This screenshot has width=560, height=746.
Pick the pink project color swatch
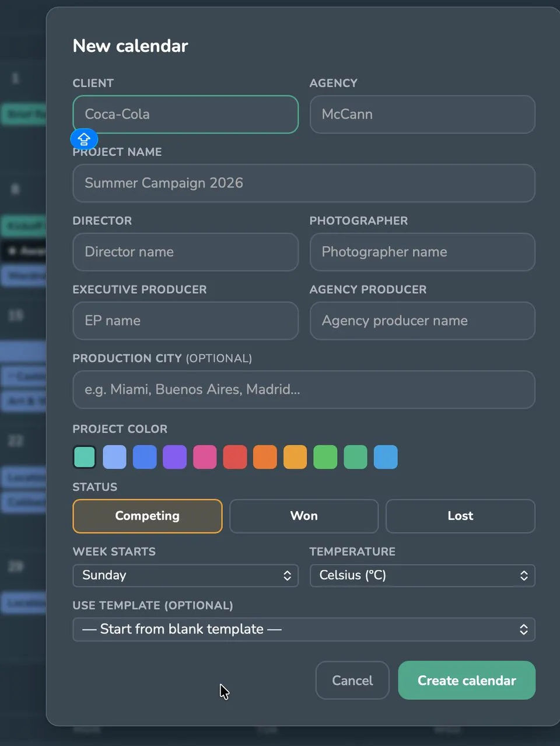205,457
